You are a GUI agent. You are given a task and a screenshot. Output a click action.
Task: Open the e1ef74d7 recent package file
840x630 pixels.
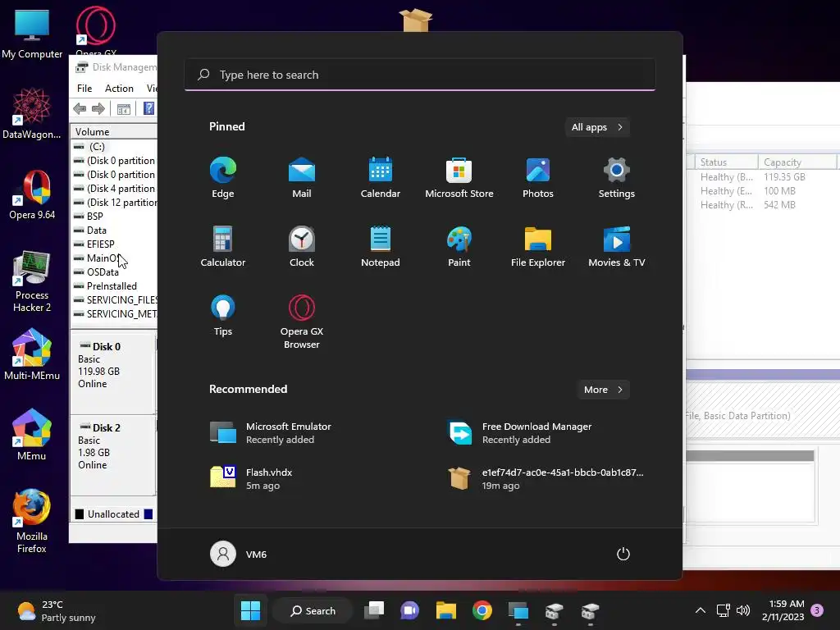click(546, 478)
